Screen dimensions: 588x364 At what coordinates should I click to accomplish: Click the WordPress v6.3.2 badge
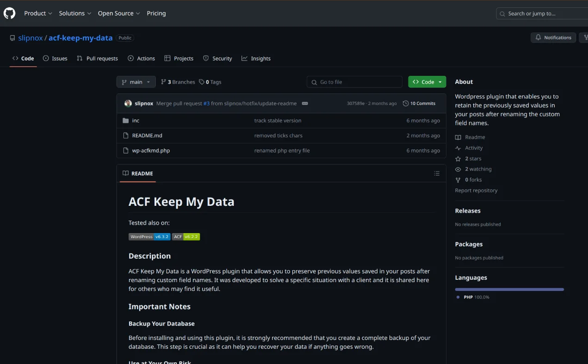149,236
